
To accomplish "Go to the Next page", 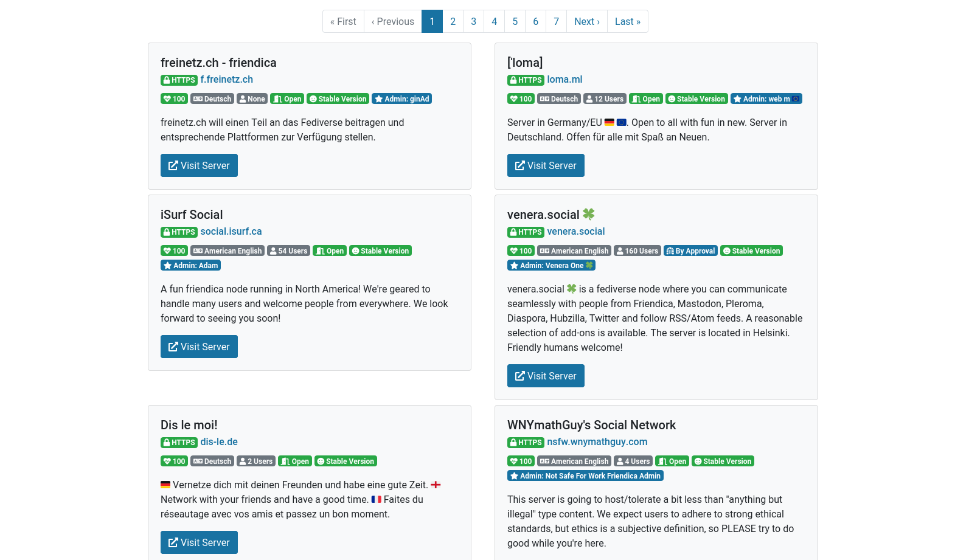I will 586,22.
